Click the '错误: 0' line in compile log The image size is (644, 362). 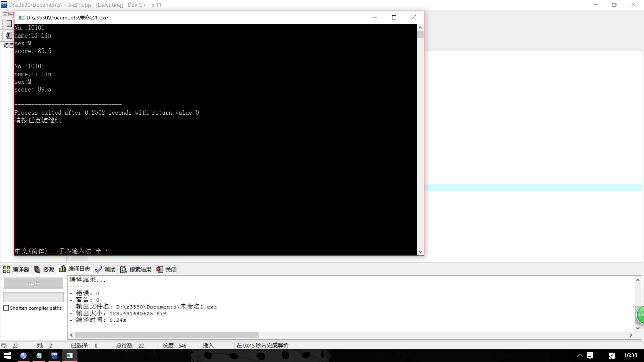(85, 293)
